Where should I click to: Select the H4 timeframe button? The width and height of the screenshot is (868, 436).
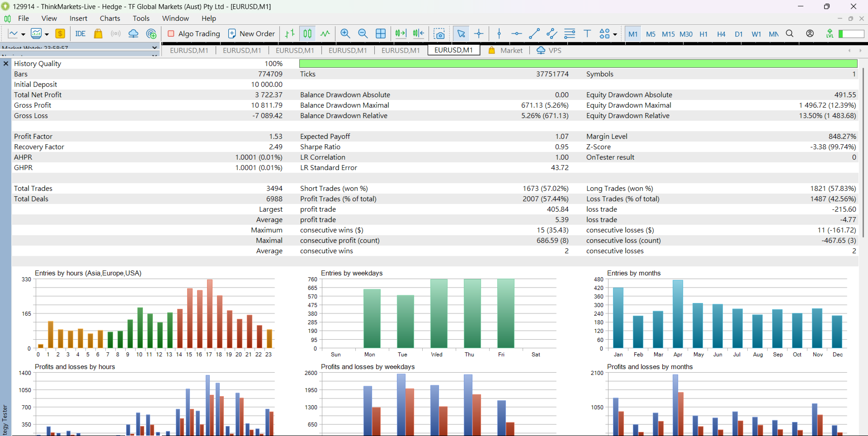[721, 34]
